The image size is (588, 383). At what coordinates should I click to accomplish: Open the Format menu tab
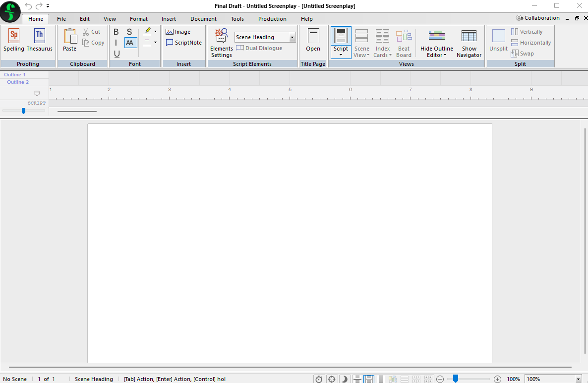[x=139, y=19]
